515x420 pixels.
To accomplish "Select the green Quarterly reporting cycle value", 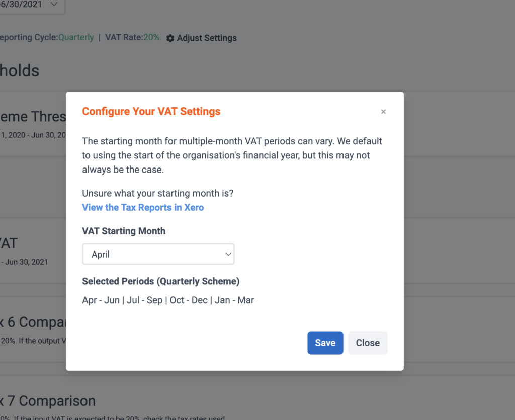I will 76,37.
